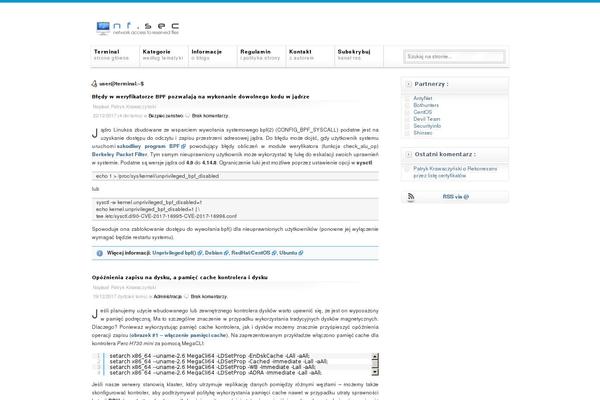Open the Regulamin menu item
The height and width of the screenshot is (400, 600).
(x=260, y=55)
